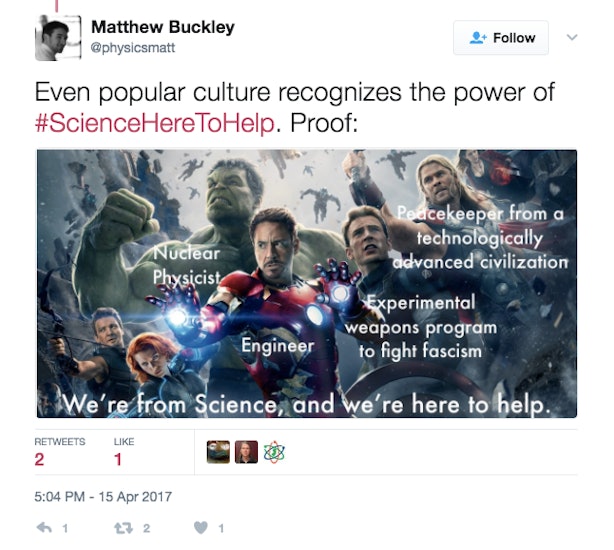Click the like count beside the heart
Viewport: 614px width, 550px height.
point(221,528)
